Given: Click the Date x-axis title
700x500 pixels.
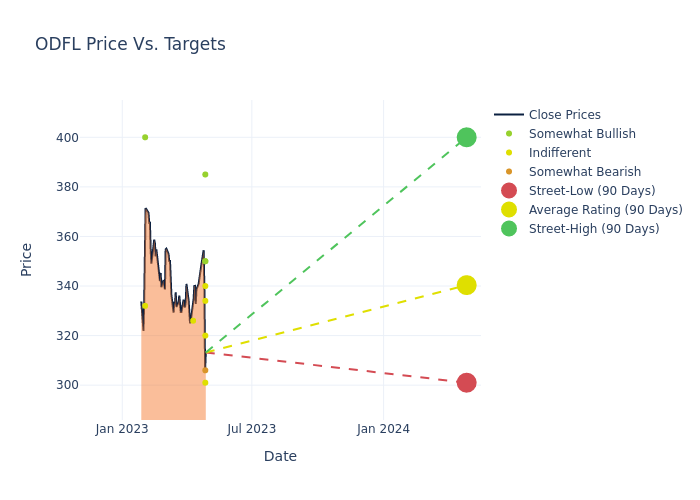Looking at the screenshot, I should pos(280,456).
